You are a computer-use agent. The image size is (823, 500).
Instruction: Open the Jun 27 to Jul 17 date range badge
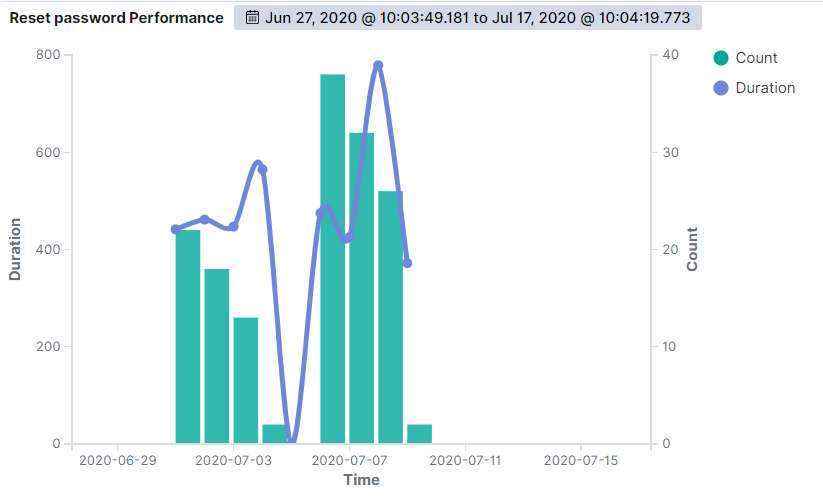coord(468,18)
